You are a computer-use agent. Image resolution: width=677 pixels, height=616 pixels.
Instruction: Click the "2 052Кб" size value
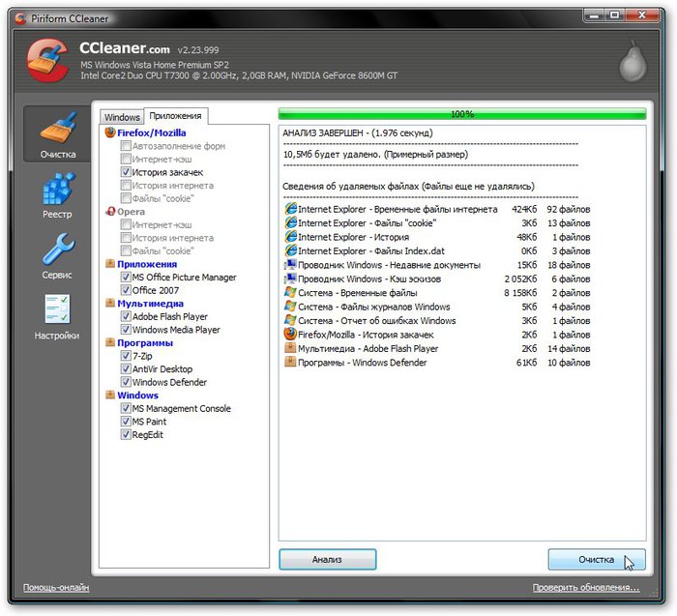520,279
